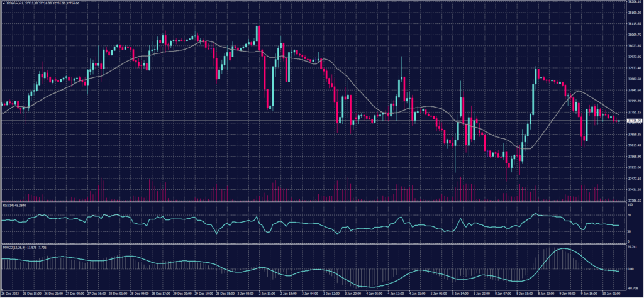Click the 37386.65 bottom price scale label
Viewport: 644px width, 298px height.
coord(633,200)
